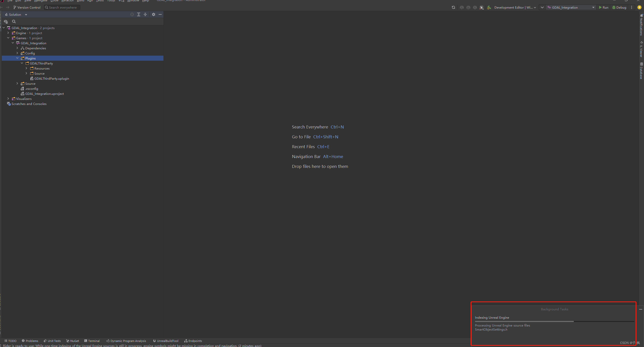644x347 pixels.
Task: Collapse all nodes in the Solution panel
Action: click(x=145, y=15)
